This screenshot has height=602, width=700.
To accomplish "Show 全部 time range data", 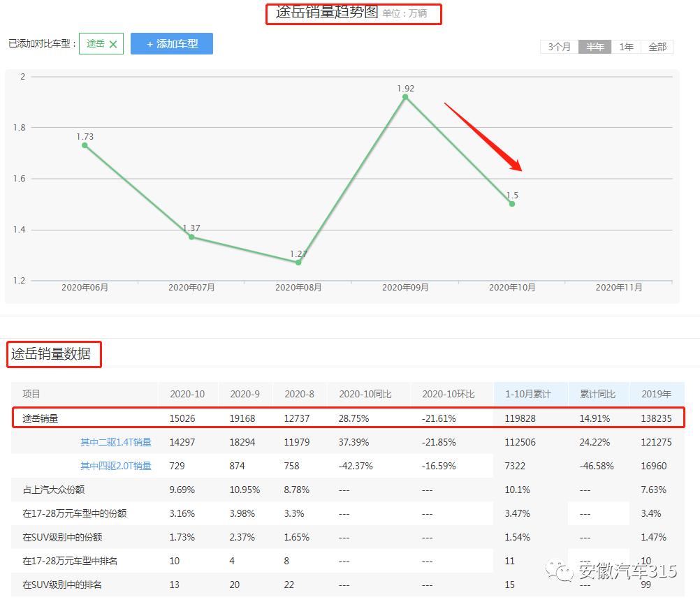I will coord(657,47).
